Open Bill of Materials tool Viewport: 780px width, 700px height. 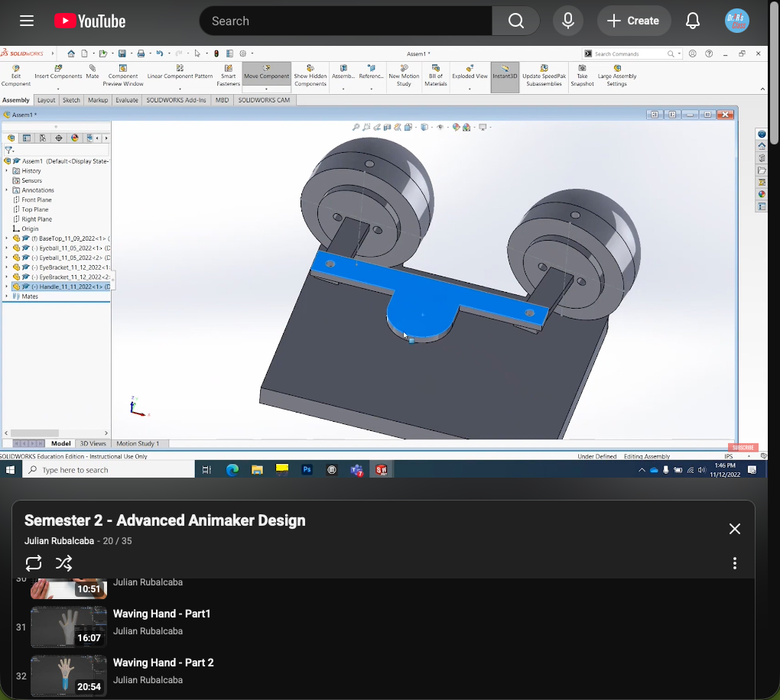(436, 76)
